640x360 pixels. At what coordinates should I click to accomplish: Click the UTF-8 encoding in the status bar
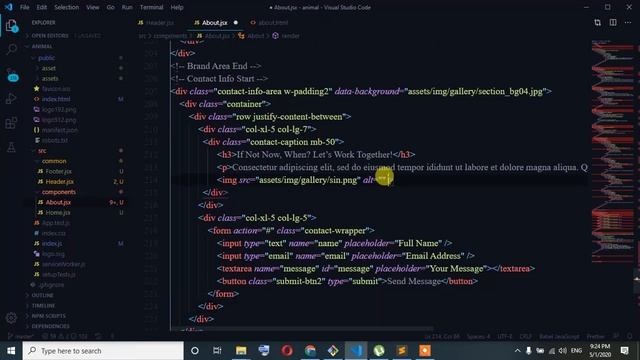(x=505, y=336)
